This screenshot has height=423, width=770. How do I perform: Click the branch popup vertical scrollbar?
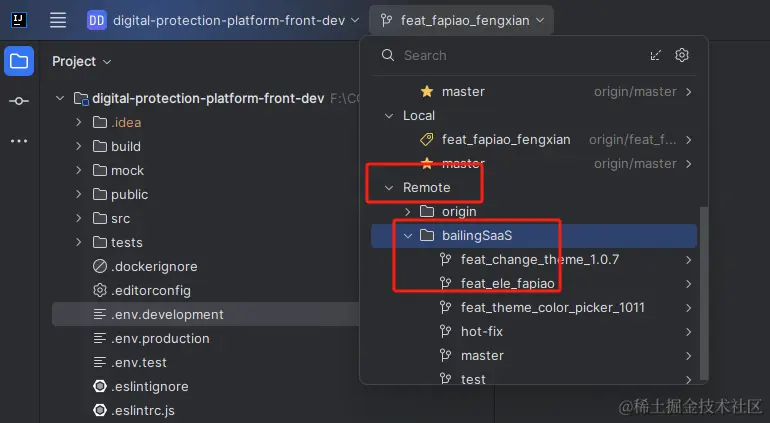coord(704,290)
